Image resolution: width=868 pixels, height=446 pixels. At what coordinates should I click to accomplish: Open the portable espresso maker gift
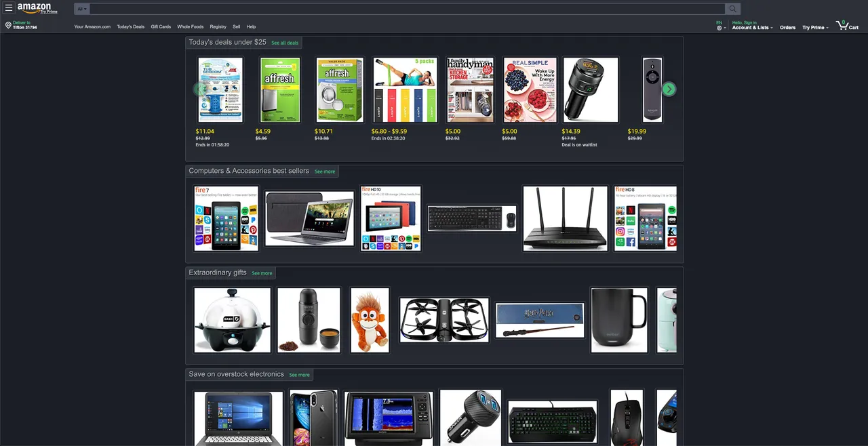(x=309, y=320)
